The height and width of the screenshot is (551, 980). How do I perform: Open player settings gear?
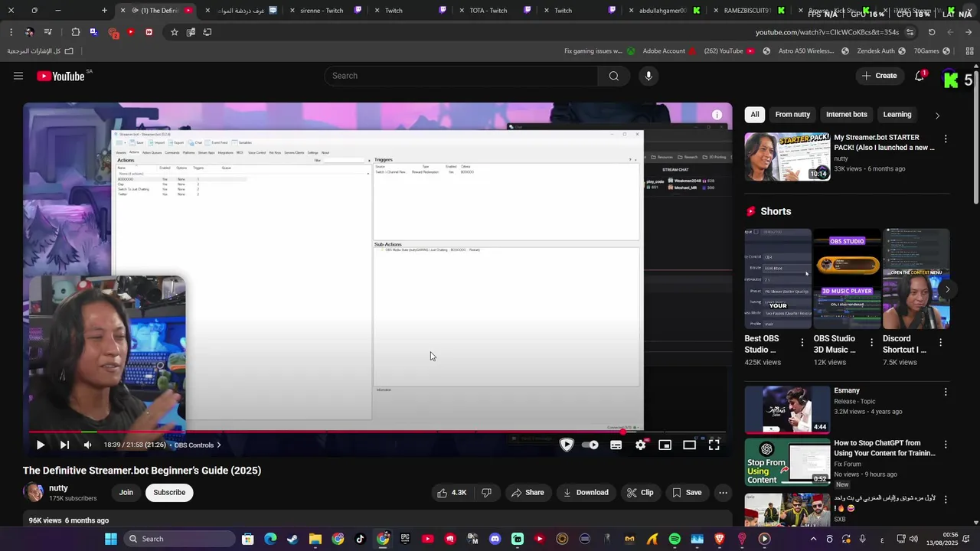pos(641,445)
